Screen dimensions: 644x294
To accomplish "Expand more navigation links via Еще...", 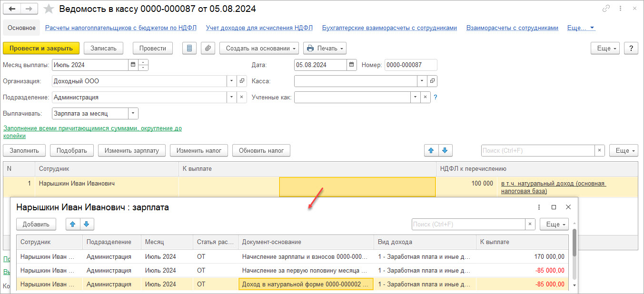I will [x=581, y=28].
